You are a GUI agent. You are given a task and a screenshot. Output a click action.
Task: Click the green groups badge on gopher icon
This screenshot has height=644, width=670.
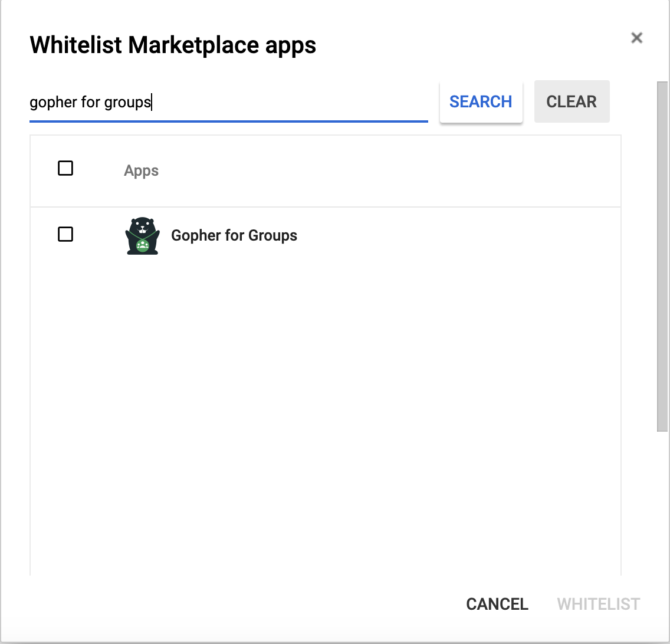point(142,245)
